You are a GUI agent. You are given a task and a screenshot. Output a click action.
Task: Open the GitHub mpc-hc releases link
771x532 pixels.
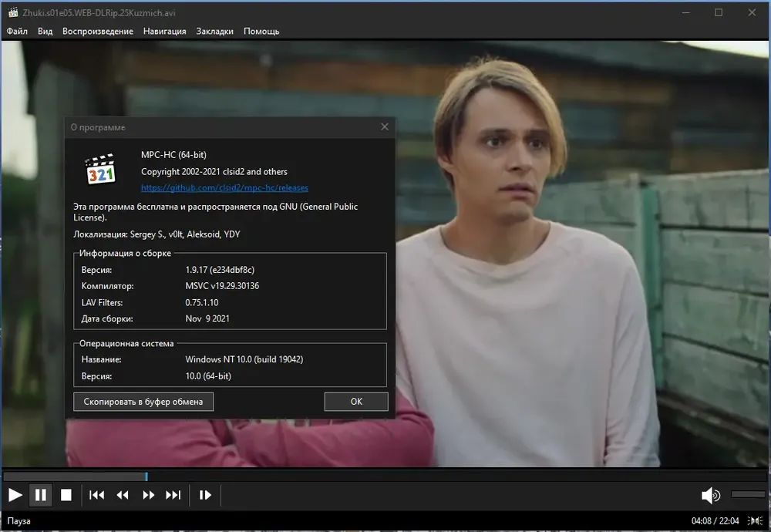224,187
